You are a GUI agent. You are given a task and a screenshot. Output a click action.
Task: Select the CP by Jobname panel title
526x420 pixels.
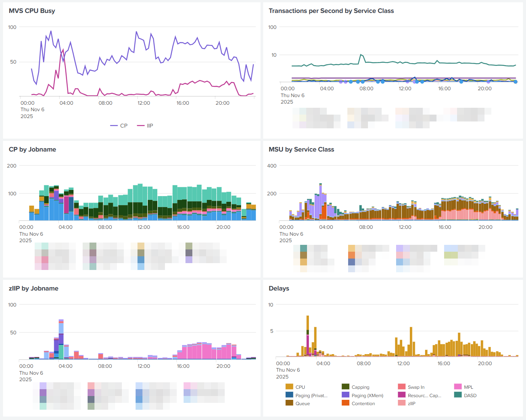[32, 149]
